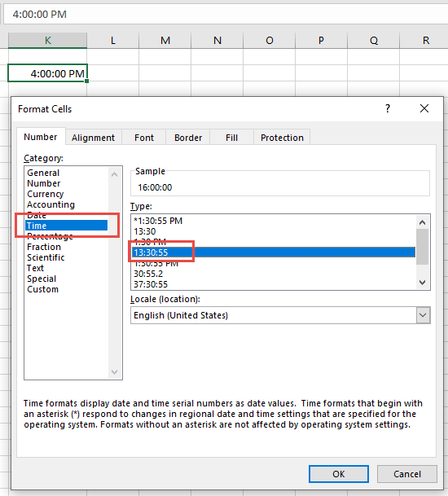
Task: Select the Special category
Action: 42,279
